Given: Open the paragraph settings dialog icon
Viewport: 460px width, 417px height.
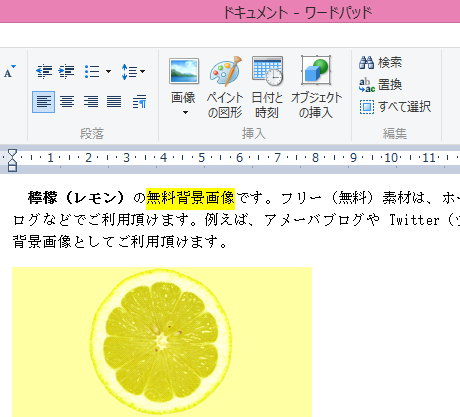Looking at the screenshot, I should (x=140, y=102).
